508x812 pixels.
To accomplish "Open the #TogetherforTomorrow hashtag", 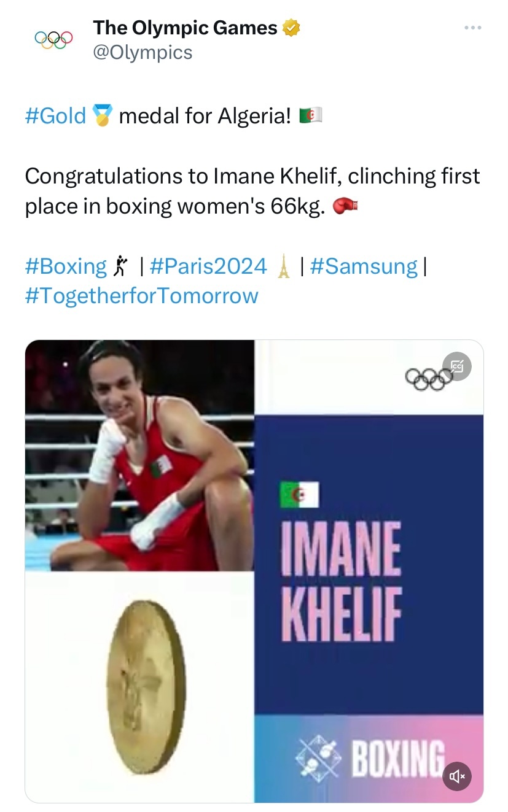I will pyautogui.click(x=142, y=296).
